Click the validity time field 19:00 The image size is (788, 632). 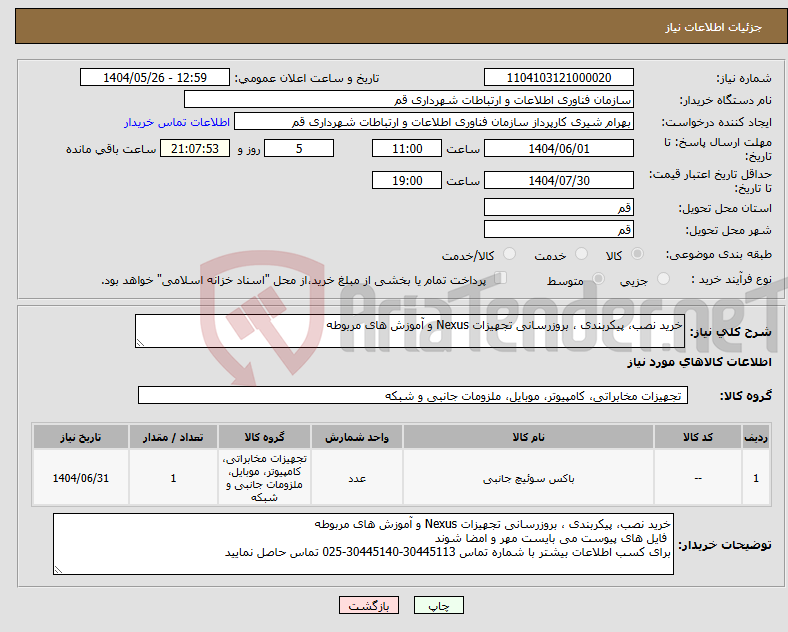pos(407,180)
